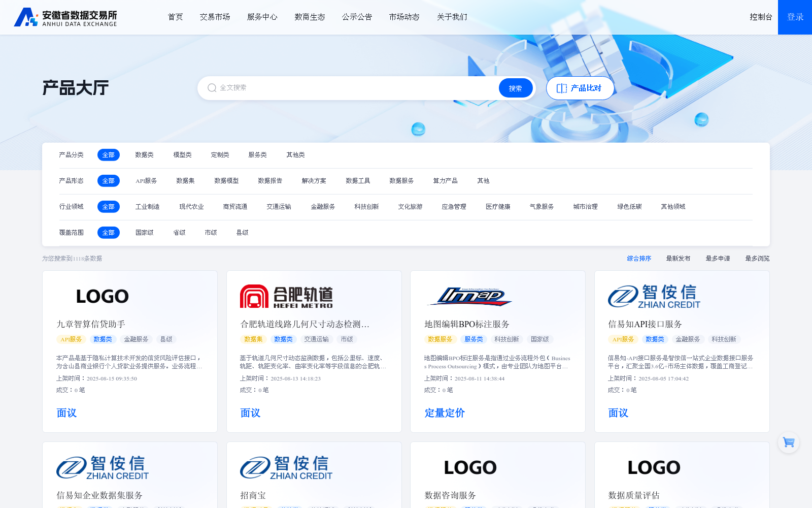
Task: Open the 首页 nav item
Action: (x=176, y=17)
